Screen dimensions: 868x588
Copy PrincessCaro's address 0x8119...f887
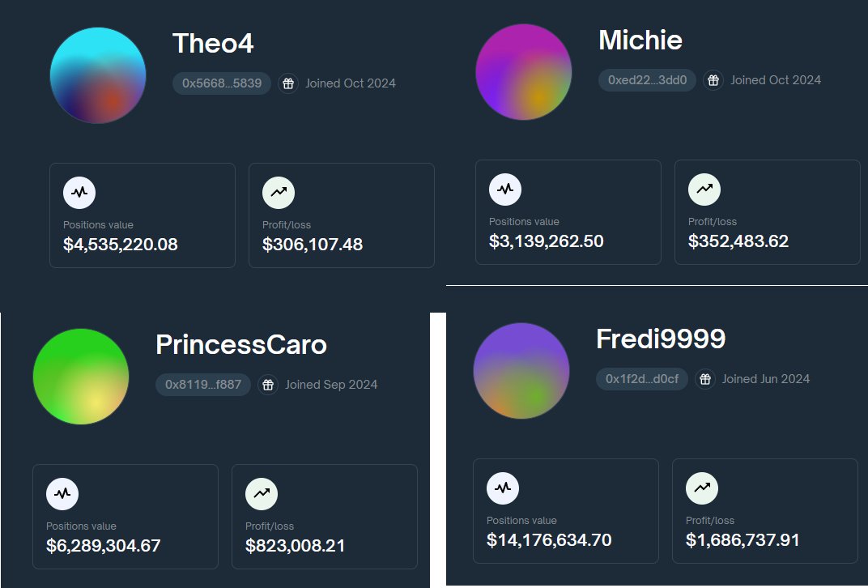(x=203, y=385)
